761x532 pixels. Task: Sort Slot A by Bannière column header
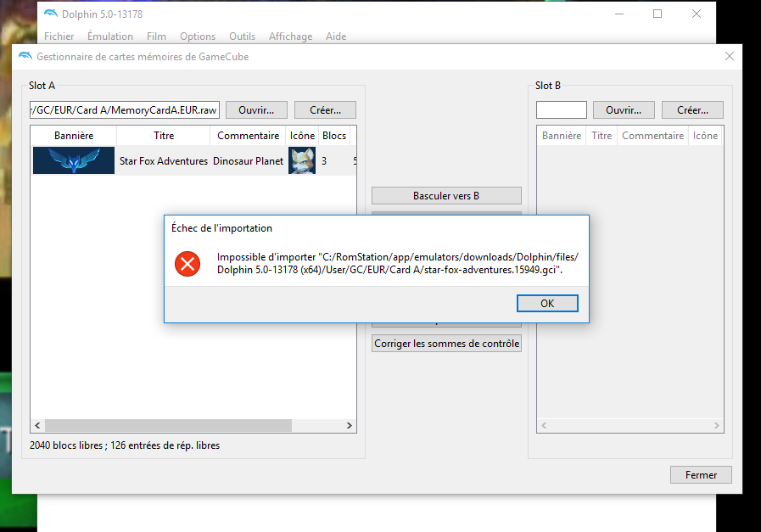point(74,136)
